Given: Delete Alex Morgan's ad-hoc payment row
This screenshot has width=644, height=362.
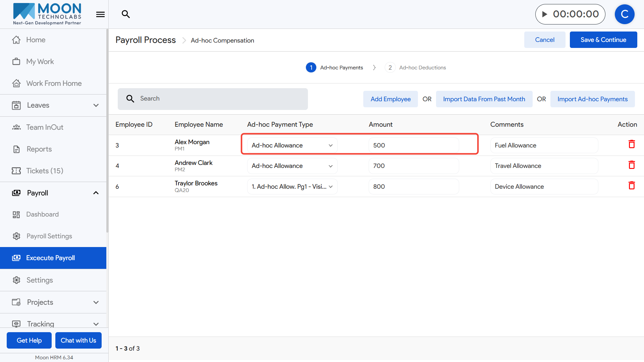Looking at the screenshot, I should pos(632,144).
